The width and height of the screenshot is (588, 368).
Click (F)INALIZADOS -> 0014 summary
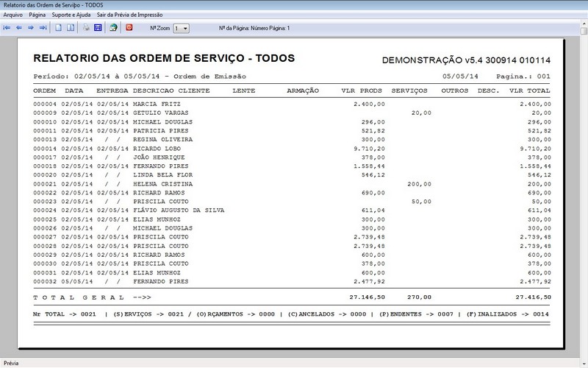tap(508, 314)
